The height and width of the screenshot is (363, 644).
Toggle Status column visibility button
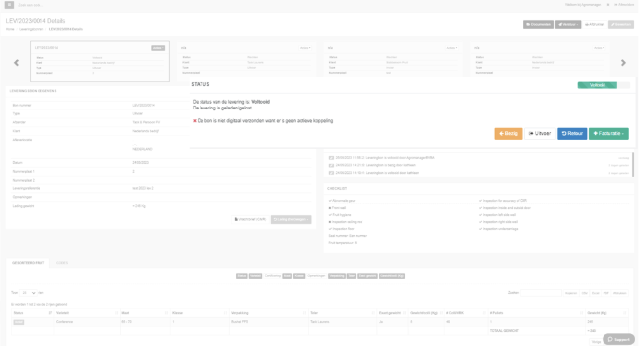241,276
